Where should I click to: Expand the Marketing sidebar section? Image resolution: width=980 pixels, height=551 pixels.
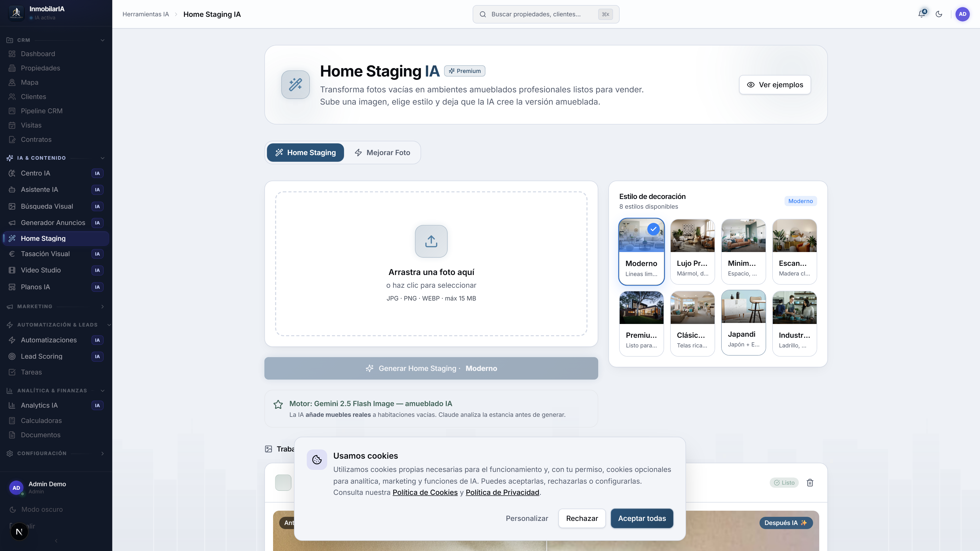click(56, 306)
